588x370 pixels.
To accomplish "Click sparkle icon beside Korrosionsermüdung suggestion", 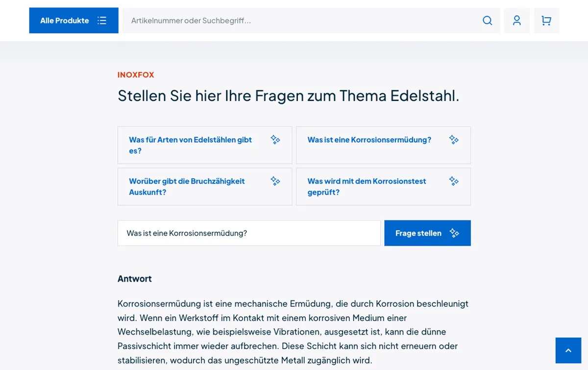I will (x=454, y=140).
